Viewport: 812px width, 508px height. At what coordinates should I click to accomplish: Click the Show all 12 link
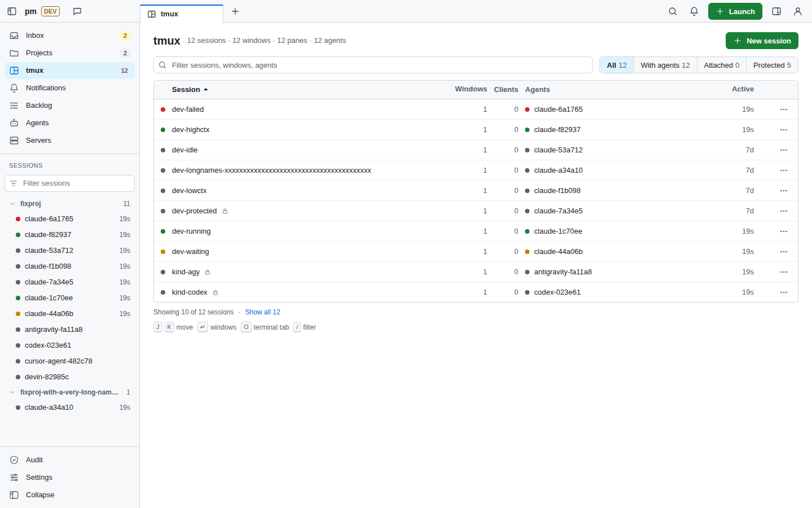[263, 312]
